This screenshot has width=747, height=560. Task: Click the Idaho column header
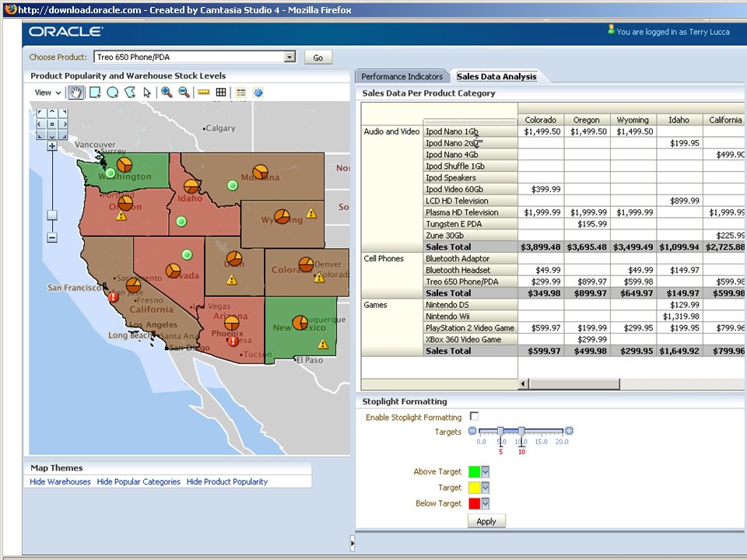point(679,120)
